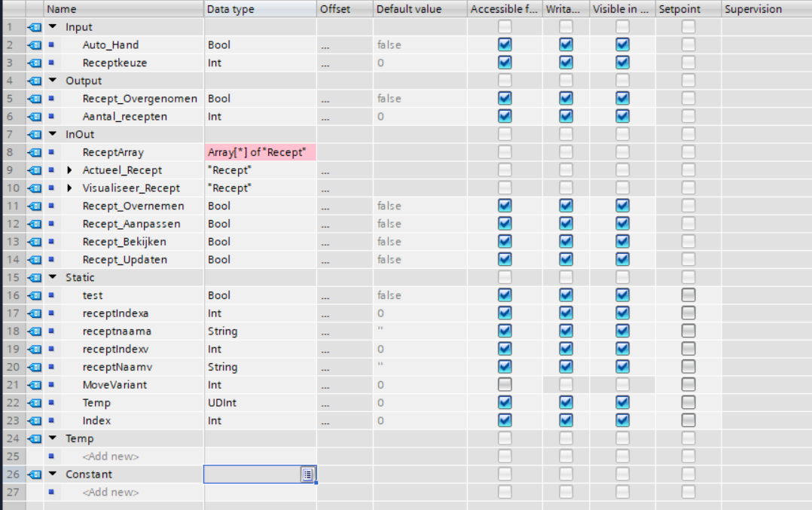Viewport: 812px width, 510px height.
Task: Expand the Visualiseer_Recept structure
Action: pos(70,188)
